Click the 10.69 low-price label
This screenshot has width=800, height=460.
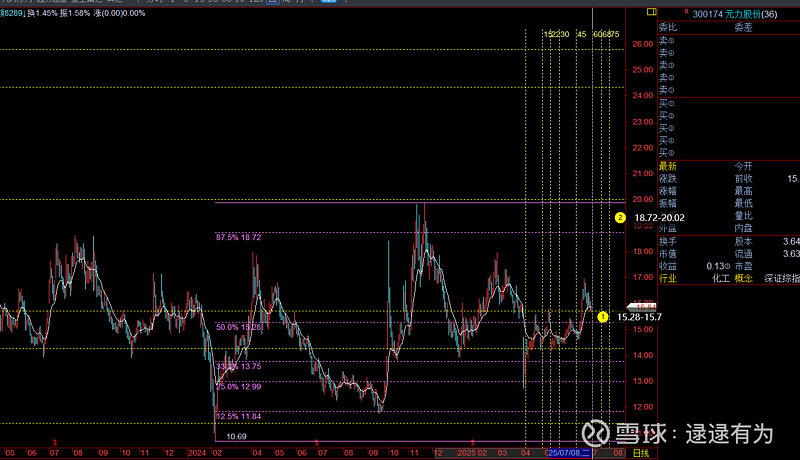(x=236, y=436)
